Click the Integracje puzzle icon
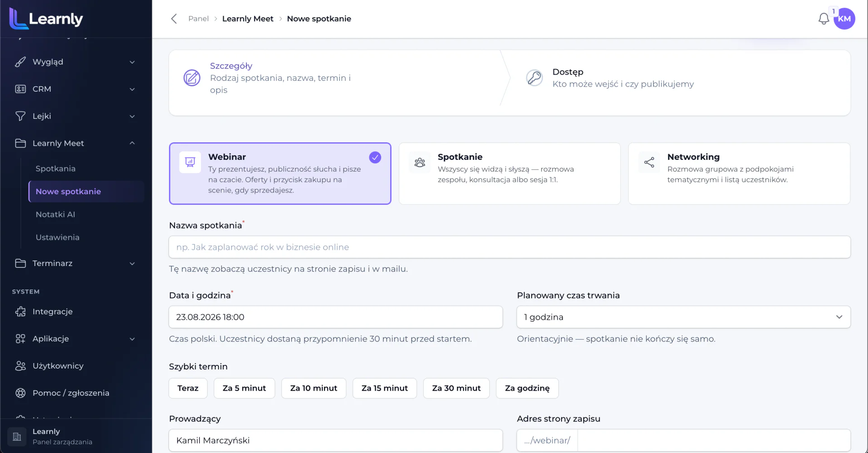Viewport: 868px width, 453px height. pyautogui.click(x=20, y=312)
